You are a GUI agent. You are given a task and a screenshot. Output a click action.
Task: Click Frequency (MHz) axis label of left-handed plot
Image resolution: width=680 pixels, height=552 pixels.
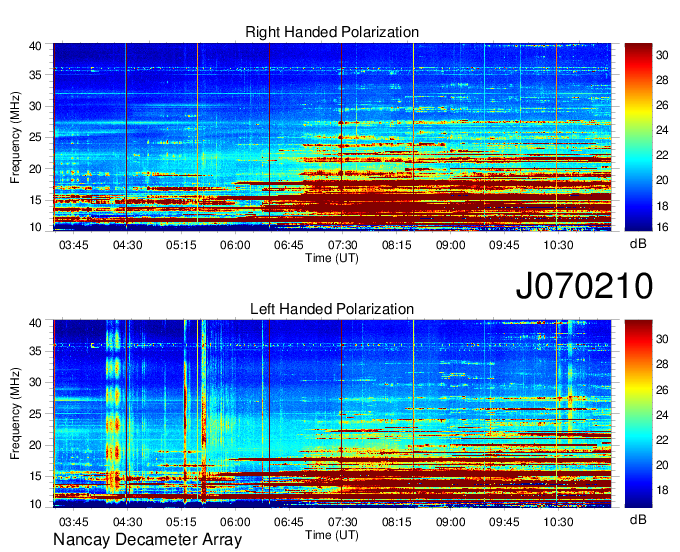pos(15,414)
